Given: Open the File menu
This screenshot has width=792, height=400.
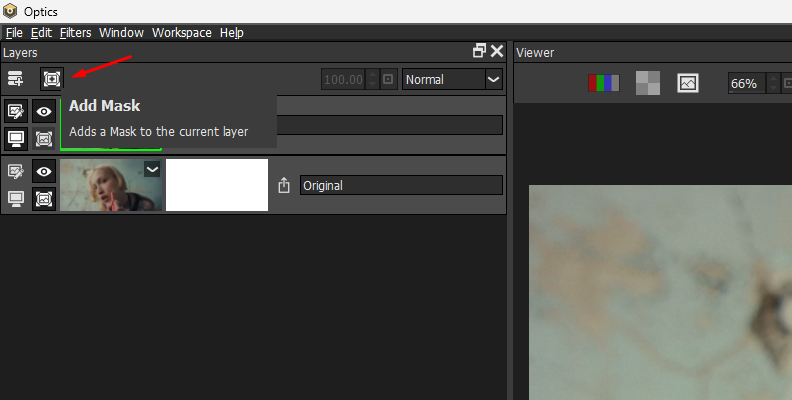Looking at the screenshot, I should [14, 33].
